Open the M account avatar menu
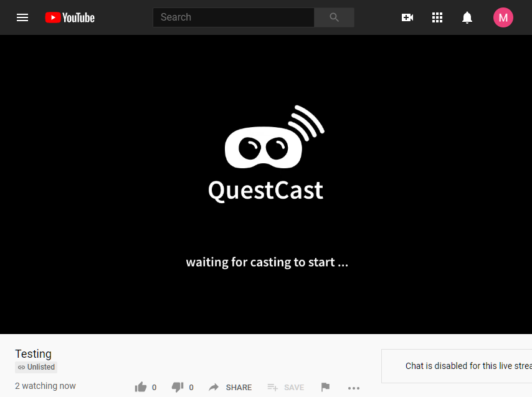Image resolution: width=532 pixels, height=397 pixels. coord(503,17)
